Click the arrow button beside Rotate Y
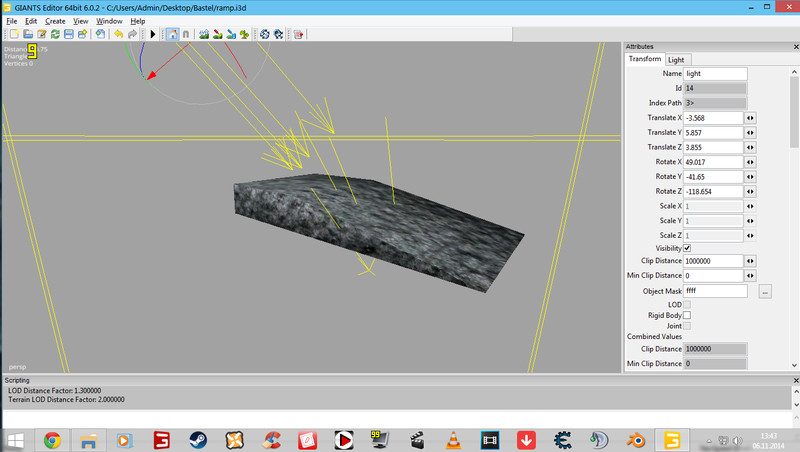 tap(750, 177)
